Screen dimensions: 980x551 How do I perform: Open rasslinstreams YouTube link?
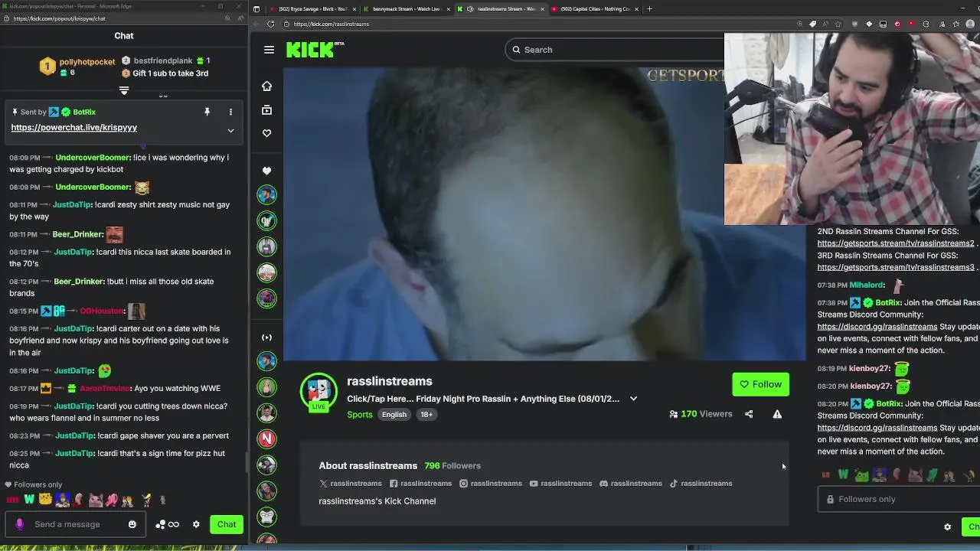(561, 484)
